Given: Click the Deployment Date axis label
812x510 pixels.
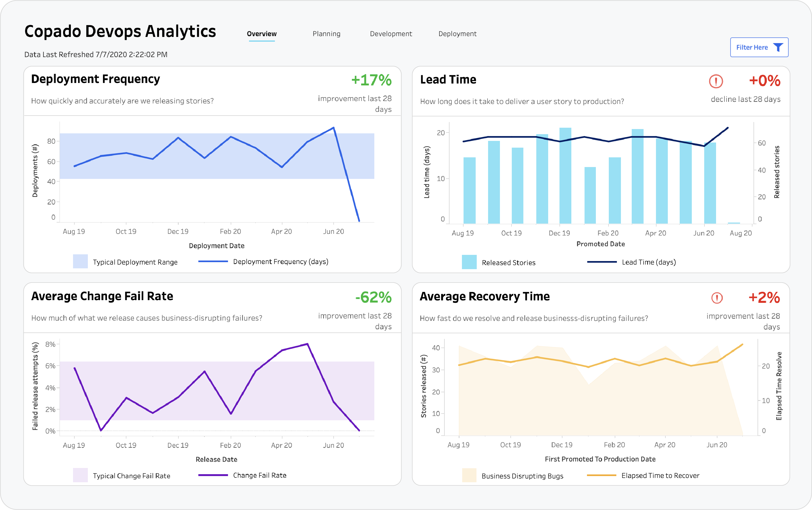Looking at the screenshot, I should (x=216, y=246).
